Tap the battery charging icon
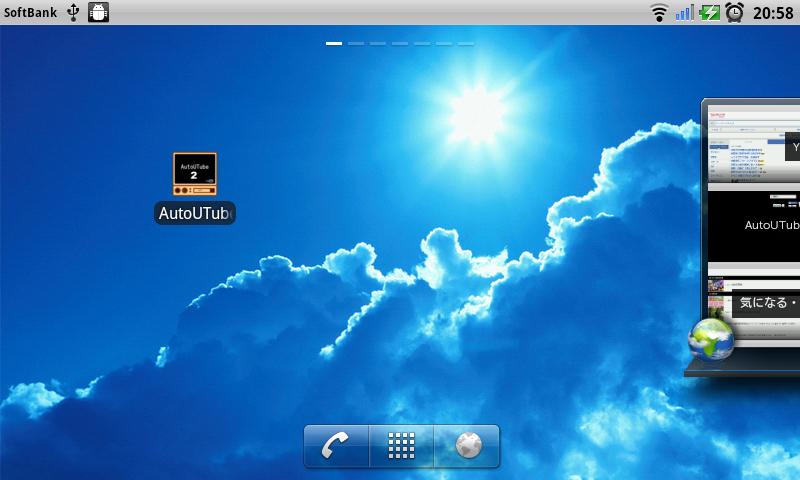 (x=709, y=12)
